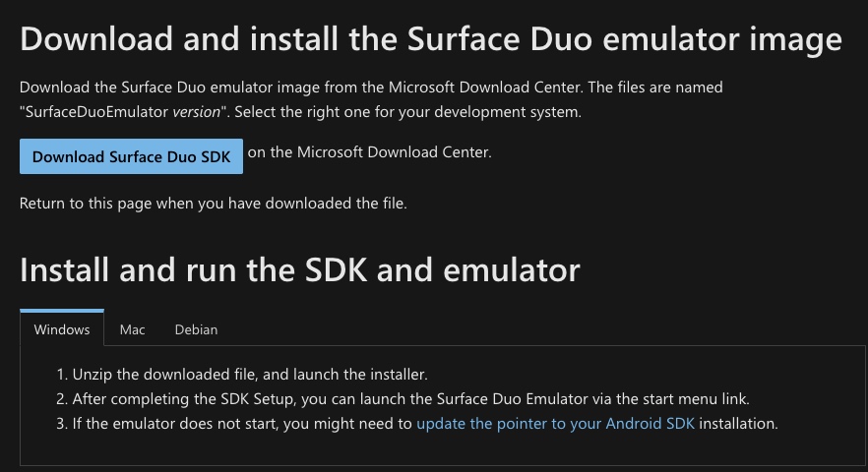The image size is (868, 472).
Task: Select the Windows tab
Action: [62, 329]
